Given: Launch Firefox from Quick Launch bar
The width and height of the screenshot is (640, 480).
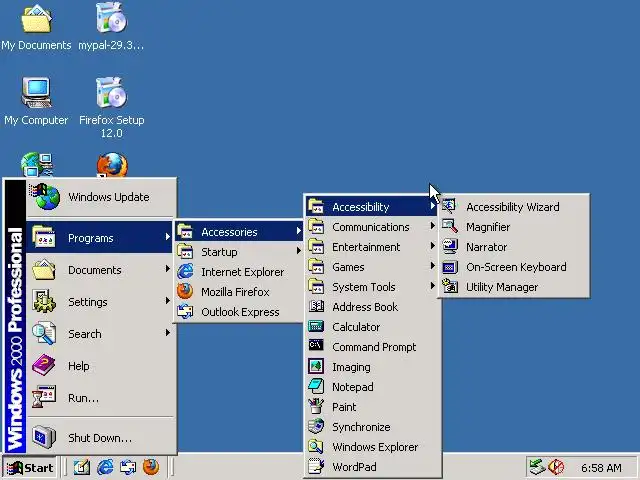Looking at the screenshot, I should click(x=151, y=467).
